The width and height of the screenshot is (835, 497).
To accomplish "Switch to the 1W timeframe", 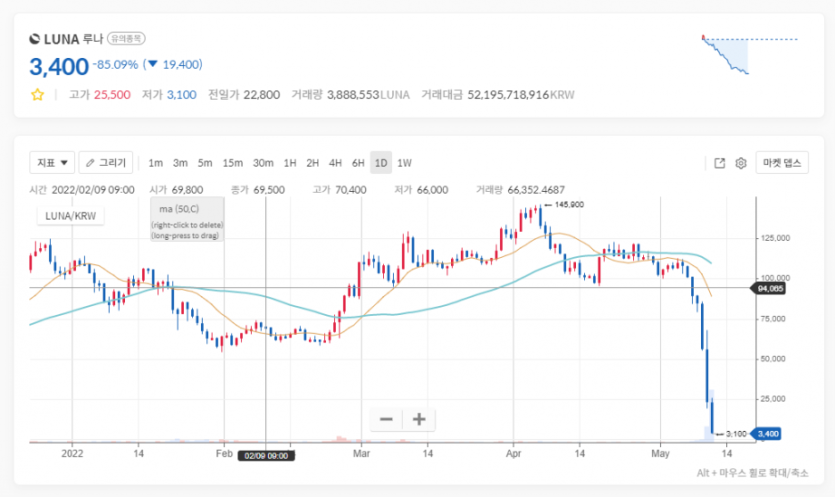I will [x=404, y=163].
